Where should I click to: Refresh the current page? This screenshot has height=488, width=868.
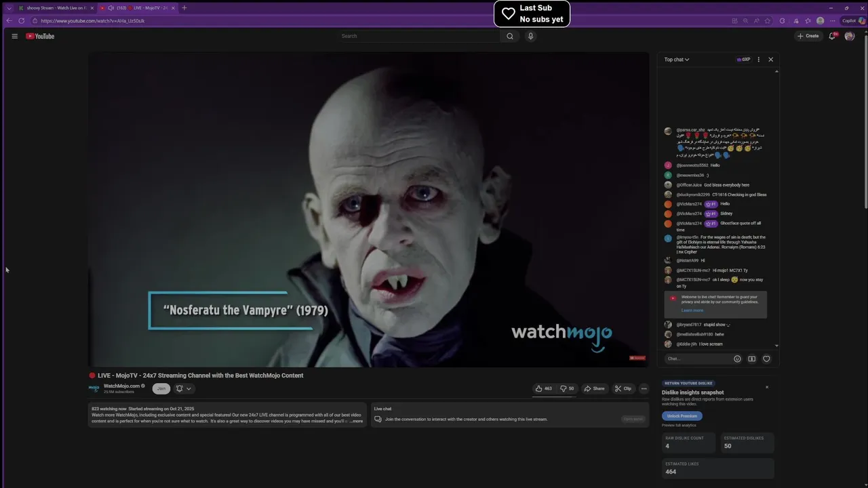(x=22, y=20)
